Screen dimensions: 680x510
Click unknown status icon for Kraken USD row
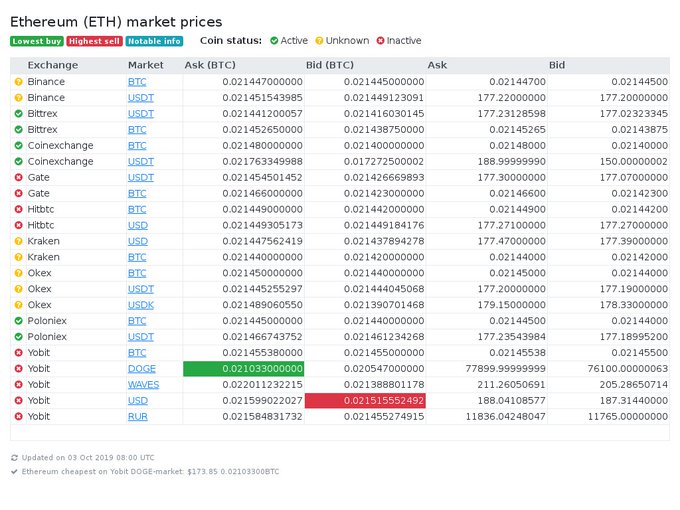click(x=18, y=241)
